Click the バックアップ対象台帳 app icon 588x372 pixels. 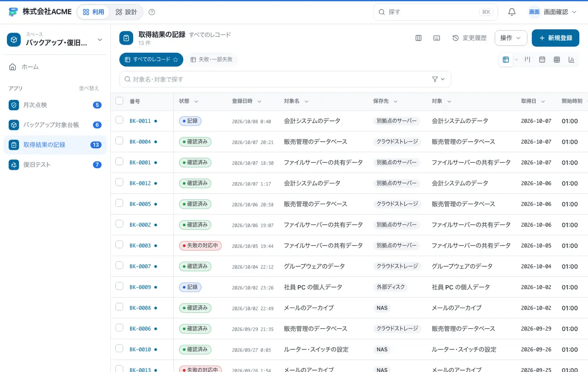pos(14,125)
